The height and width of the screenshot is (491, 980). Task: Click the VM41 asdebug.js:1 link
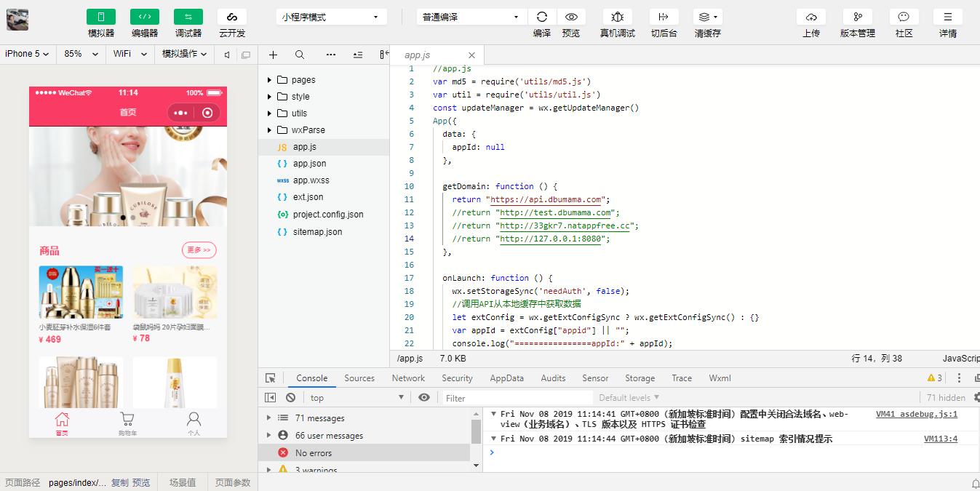tap(916, 414)
